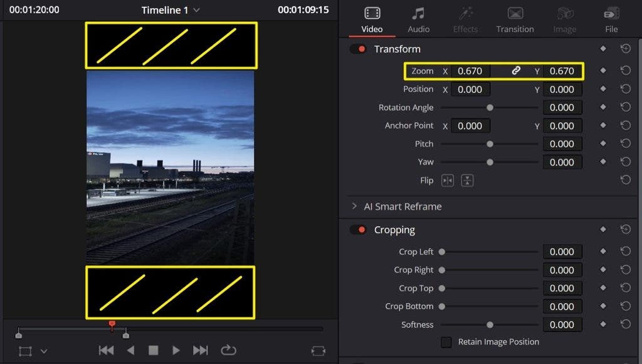Click the Crop Left slider handle
The image size is (642, 364).
click(442, 252)
